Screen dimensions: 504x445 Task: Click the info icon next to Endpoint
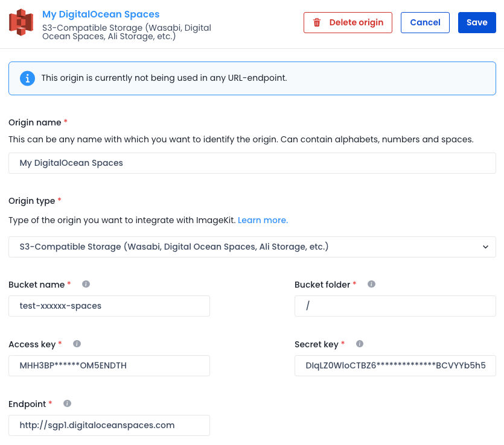67,403
